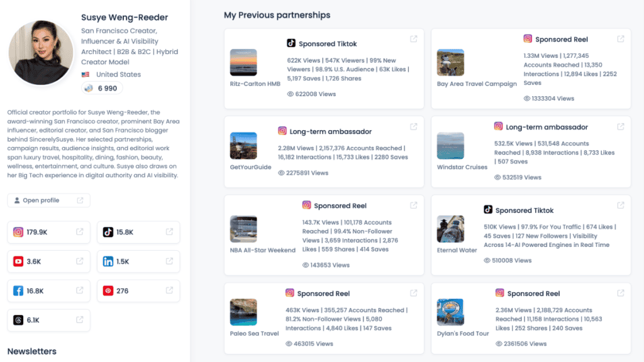
Task: Click the 'Susye Weng-Reeder' name heading
Action: pyautogui.click(x=125, y=18)
